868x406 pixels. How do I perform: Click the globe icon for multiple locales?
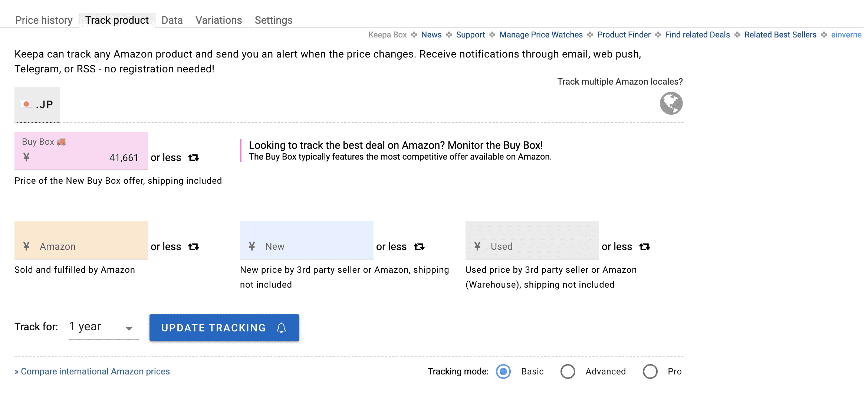coord(671,103)
